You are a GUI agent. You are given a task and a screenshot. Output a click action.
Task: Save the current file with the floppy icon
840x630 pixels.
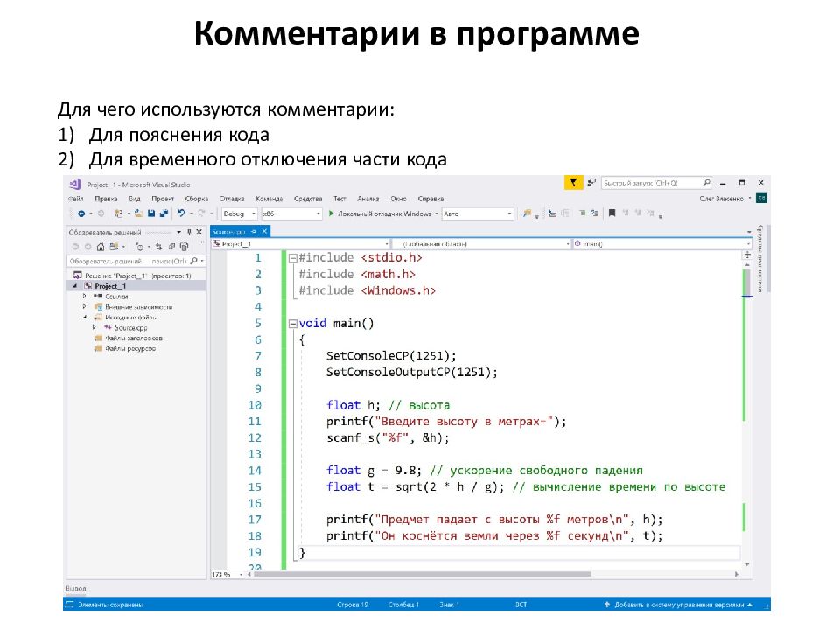pos(151,213)
